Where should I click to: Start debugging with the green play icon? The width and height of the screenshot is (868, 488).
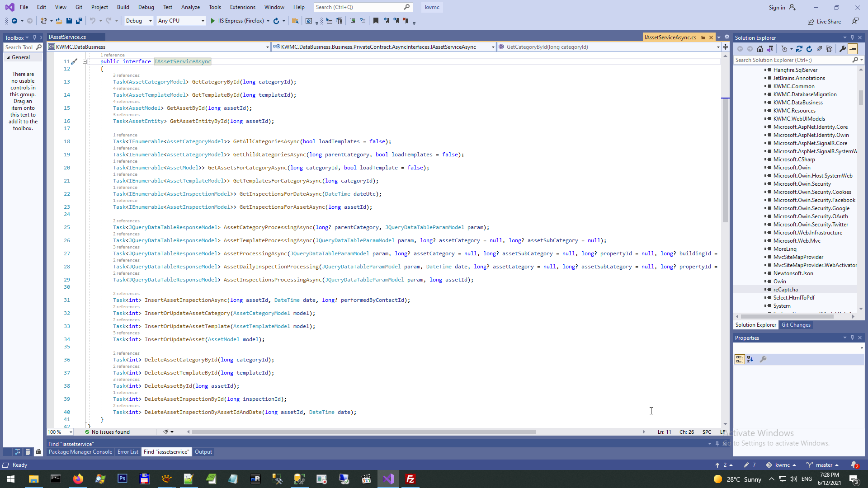tap(213, 21)
